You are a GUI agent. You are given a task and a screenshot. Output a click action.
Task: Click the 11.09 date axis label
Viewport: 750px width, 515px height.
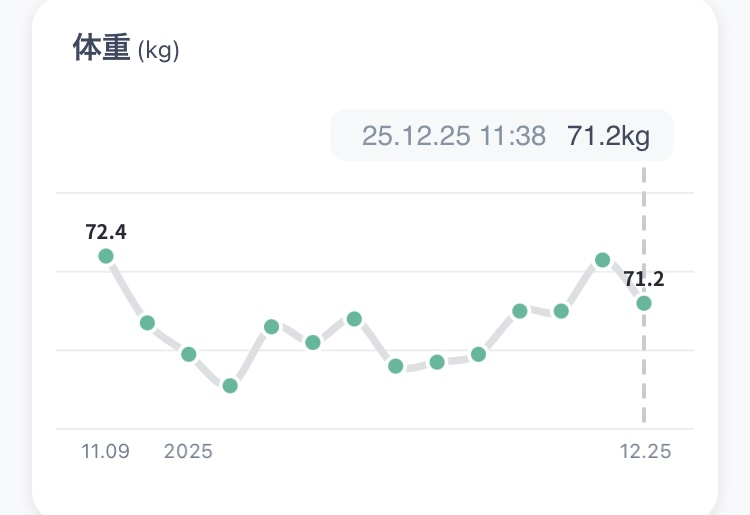click(x=105, y=452)
